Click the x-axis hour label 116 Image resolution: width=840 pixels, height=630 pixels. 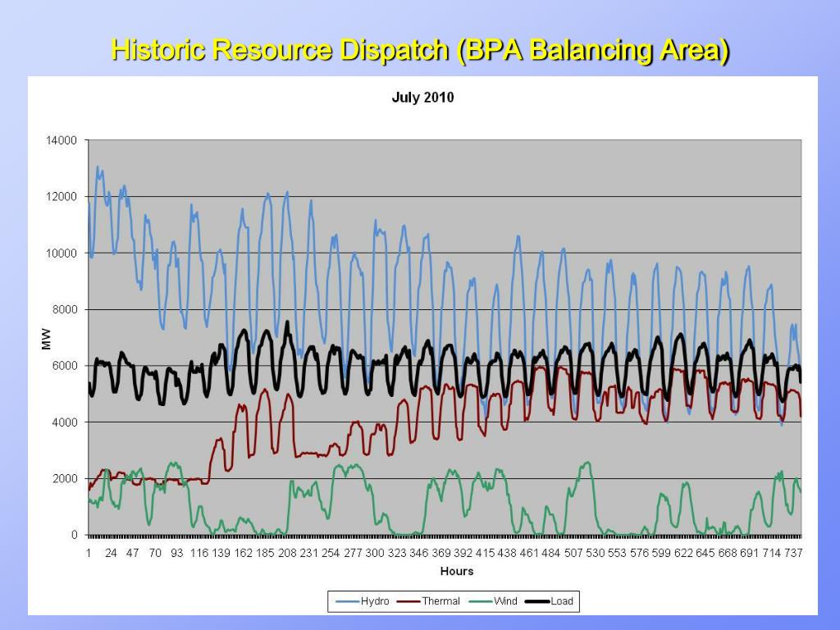199,553
